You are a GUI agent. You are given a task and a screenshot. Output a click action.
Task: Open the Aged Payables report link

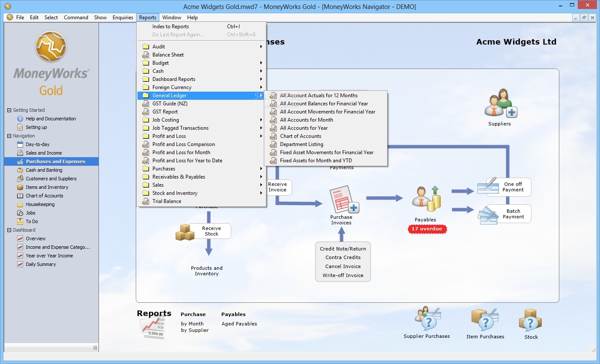click(239, 324)
